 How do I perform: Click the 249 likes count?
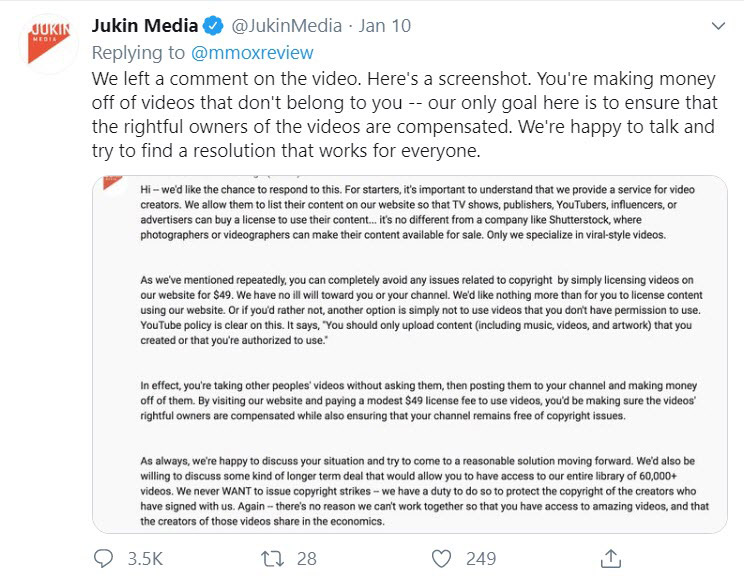(482, 558)
